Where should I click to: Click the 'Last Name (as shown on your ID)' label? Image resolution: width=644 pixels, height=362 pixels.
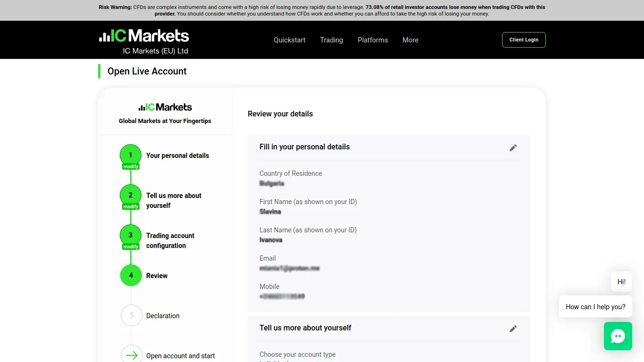click(x=308, y=230)
